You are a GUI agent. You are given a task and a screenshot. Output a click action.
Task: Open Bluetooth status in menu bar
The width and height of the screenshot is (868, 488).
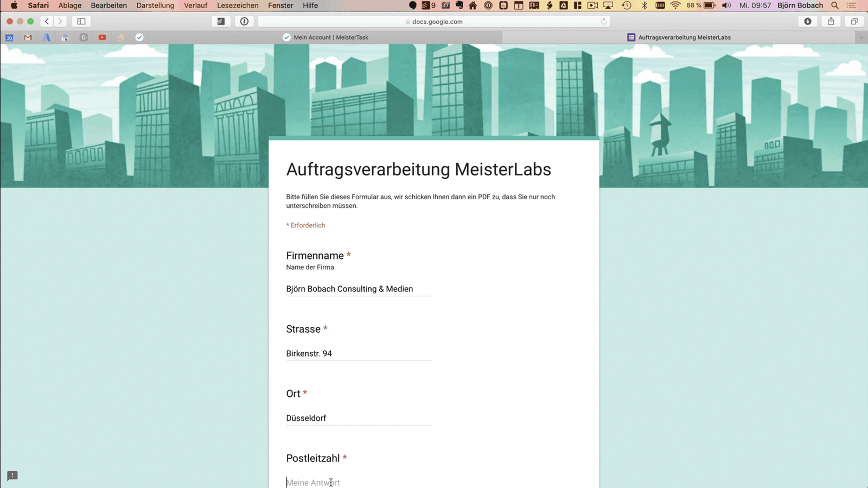coord(644,5)
